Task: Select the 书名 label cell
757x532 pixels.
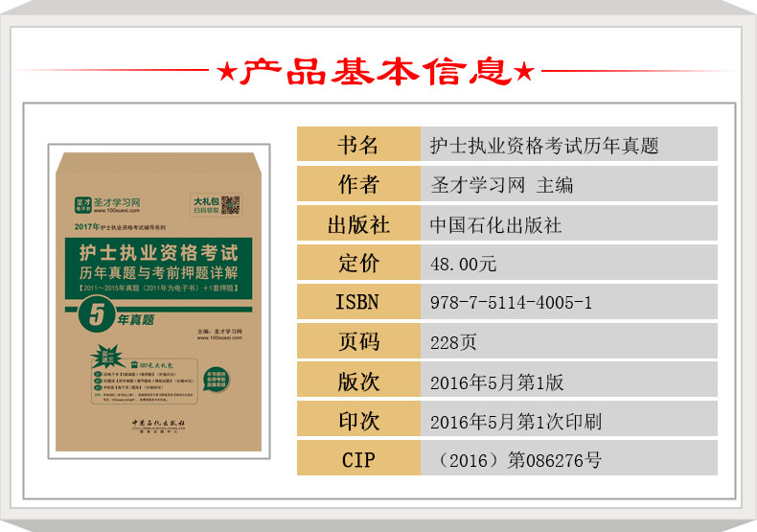Action: (358, 145)
